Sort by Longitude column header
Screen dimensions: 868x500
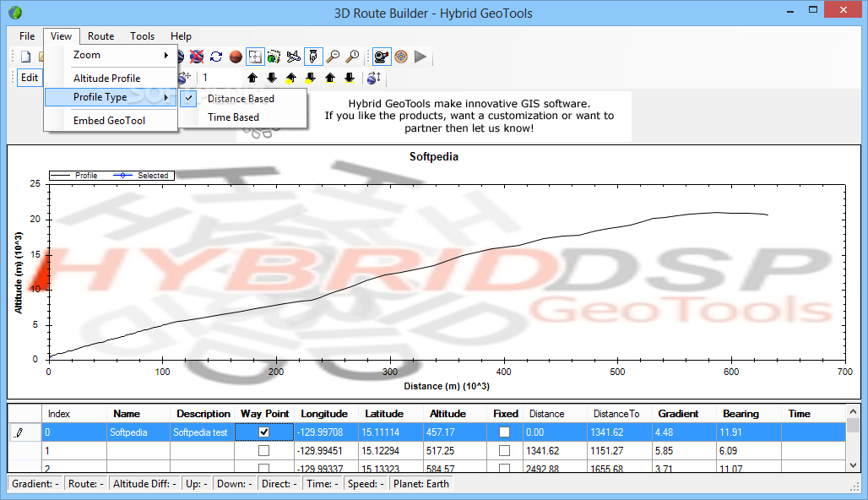(x=326, y=414)
